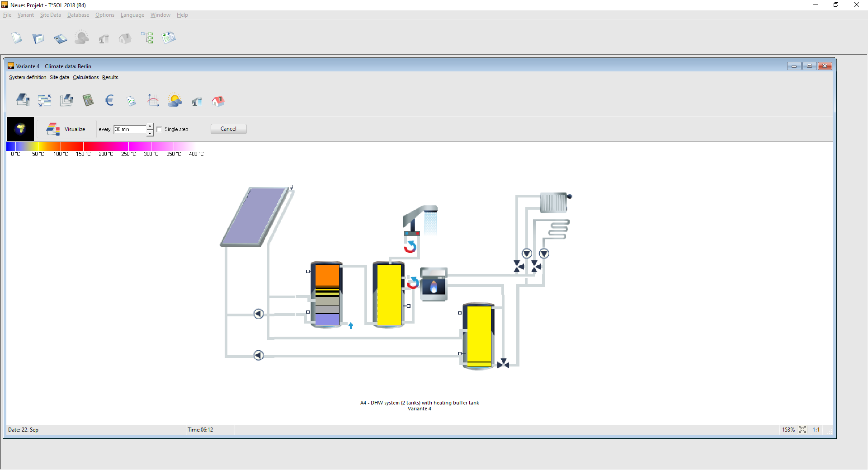868x470 pixels.
Task: Create a new project via the blank page icon
Action: (x=17, y=38)
